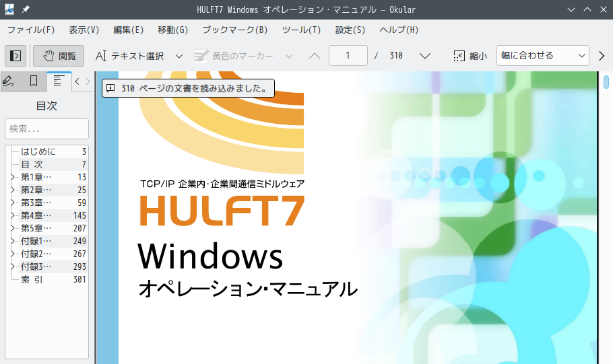This screenshot has height=364, width=613.
Task: Select the 第1章 contents entry text
Action: point(36,178)
